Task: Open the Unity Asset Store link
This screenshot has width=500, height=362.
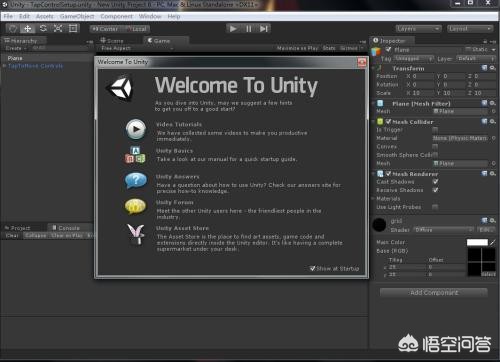Action: [182, 228]
